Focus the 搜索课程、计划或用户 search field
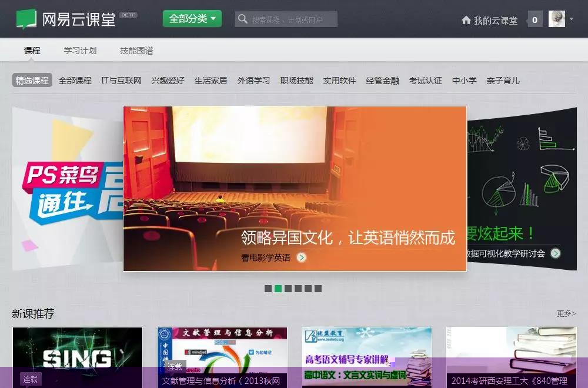 point(286,19)
